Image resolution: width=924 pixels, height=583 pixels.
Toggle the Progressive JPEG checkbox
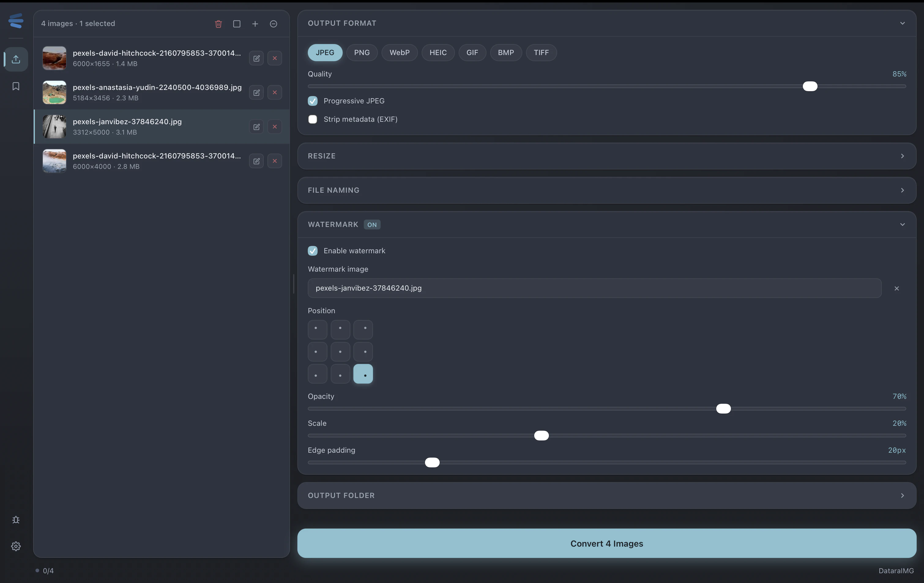(313, 101)
